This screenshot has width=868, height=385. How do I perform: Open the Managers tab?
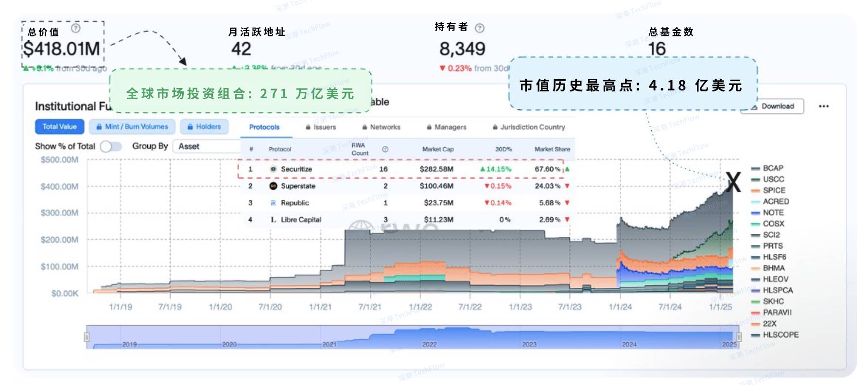(x=447, y=127)
